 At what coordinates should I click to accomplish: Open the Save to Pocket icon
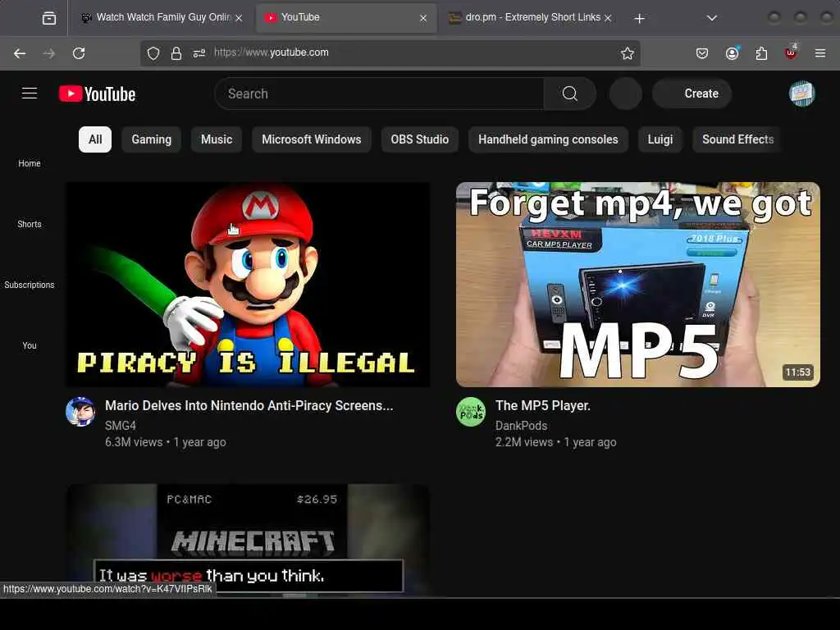(x=702, y=53)
